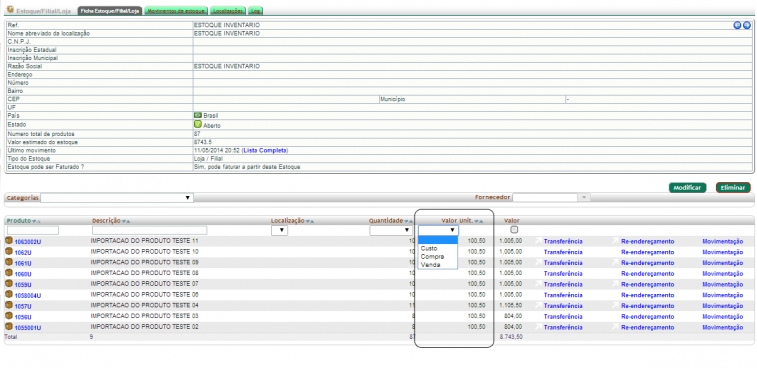
Task: Choose Custo in the Valor Unit. dropdown
Action: point(429,248)
